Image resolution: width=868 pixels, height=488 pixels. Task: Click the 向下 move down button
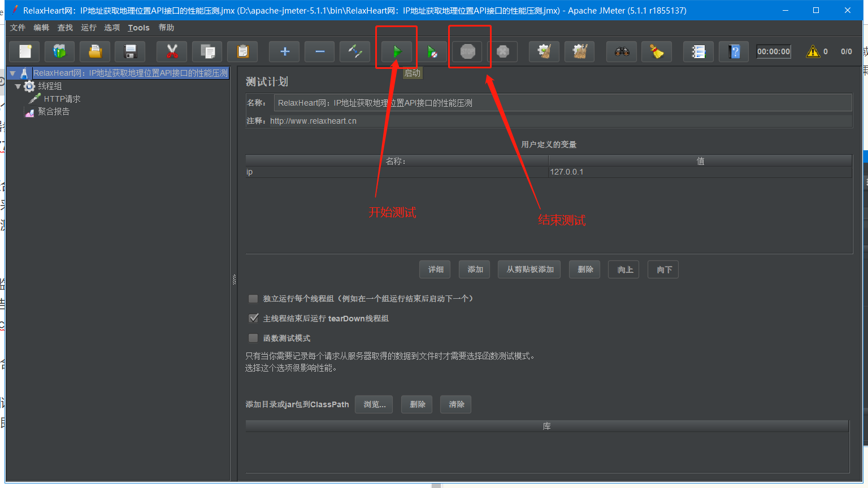click(x=664, y=269)
